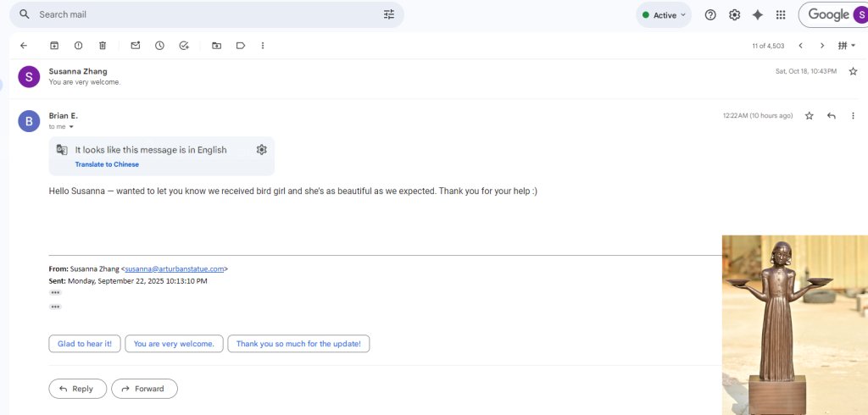
Task: Click the Report spam icon
Action: click(78, 46)
